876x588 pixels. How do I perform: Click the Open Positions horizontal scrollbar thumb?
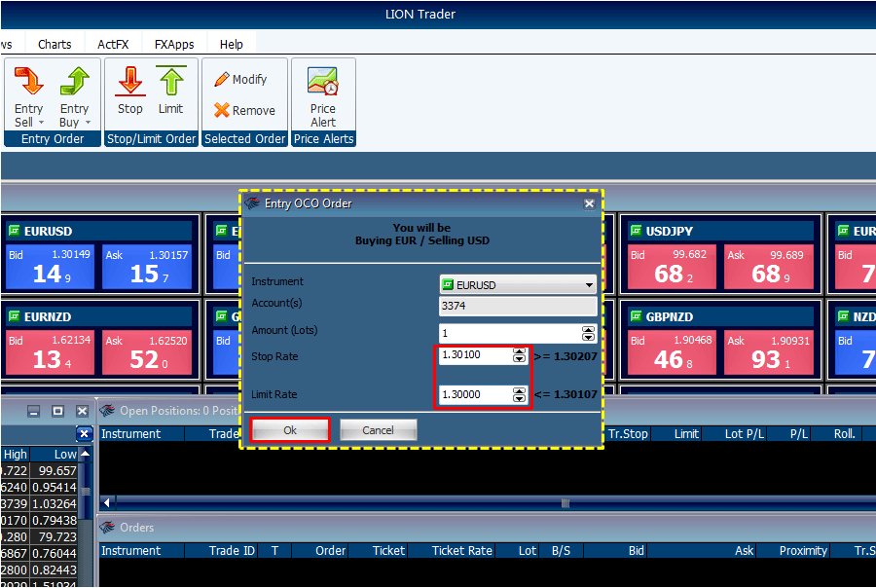tap(566, 503)
